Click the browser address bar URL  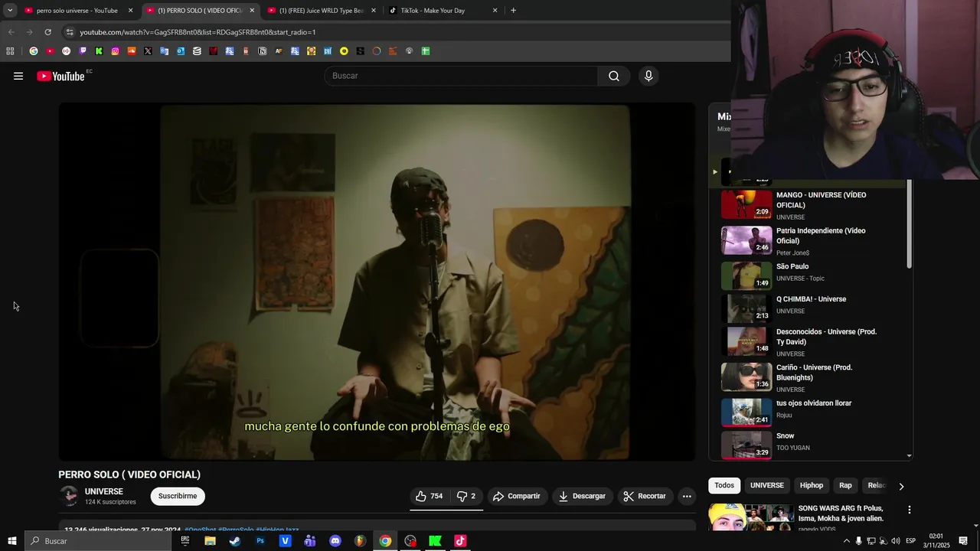coord(198,32)
